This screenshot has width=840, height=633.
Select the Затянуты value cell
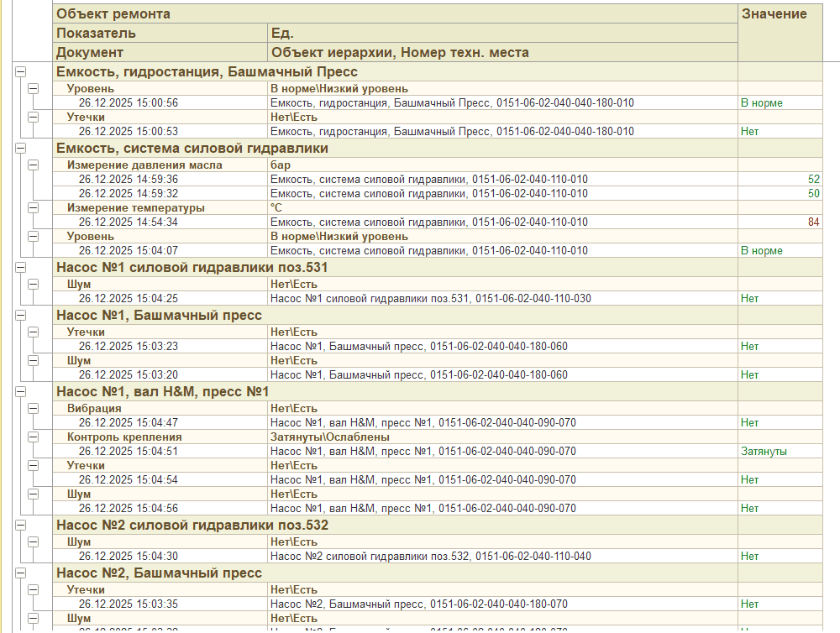point(780,451)
